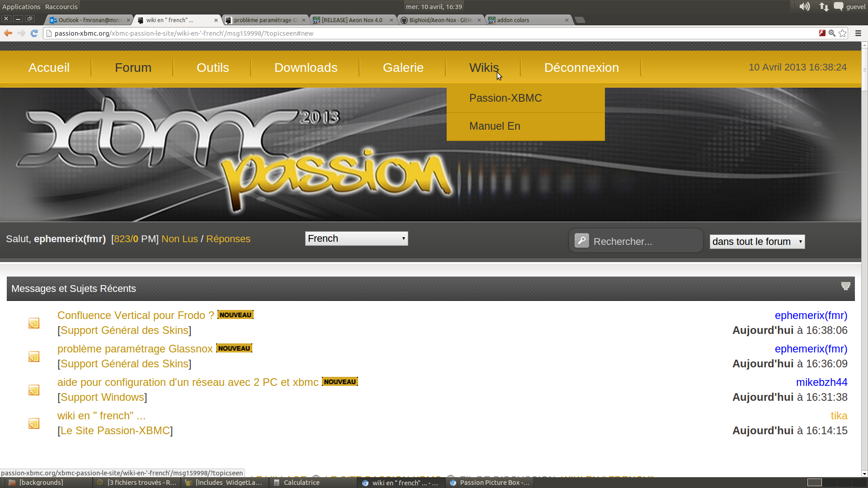The width and height of the screenshot is (868, 488).
Task: Open topic aide pour configuration d'un réseau
Action: click(188, 382)
